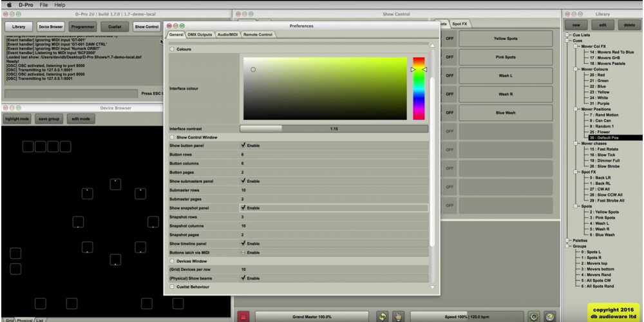644x322 pixels.
Task: Open settings via the gear icon
Action: coord(533,317)
